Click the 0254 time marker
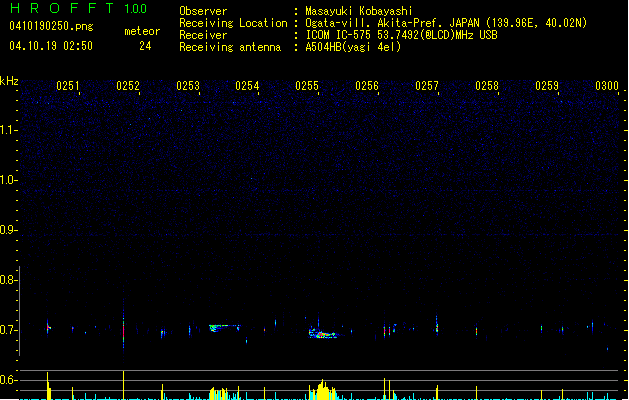Viewport: 629px width, 400px height. (247, 86)
